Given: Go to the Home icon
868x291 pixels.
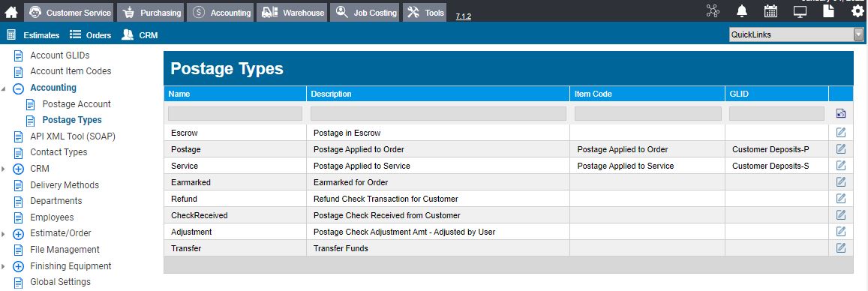Looking at the screenshot, I should (x=11, y=12).
